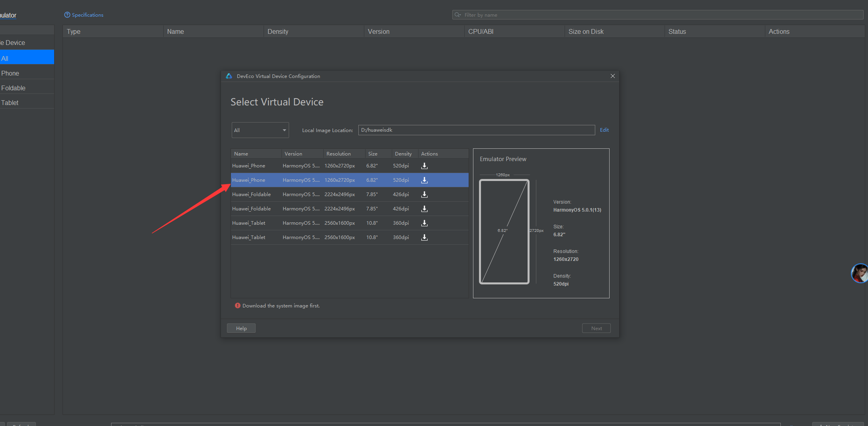Download image for the first Huawei_Foldable row
The height and width of the screenshot is (426, 868).
424,195
